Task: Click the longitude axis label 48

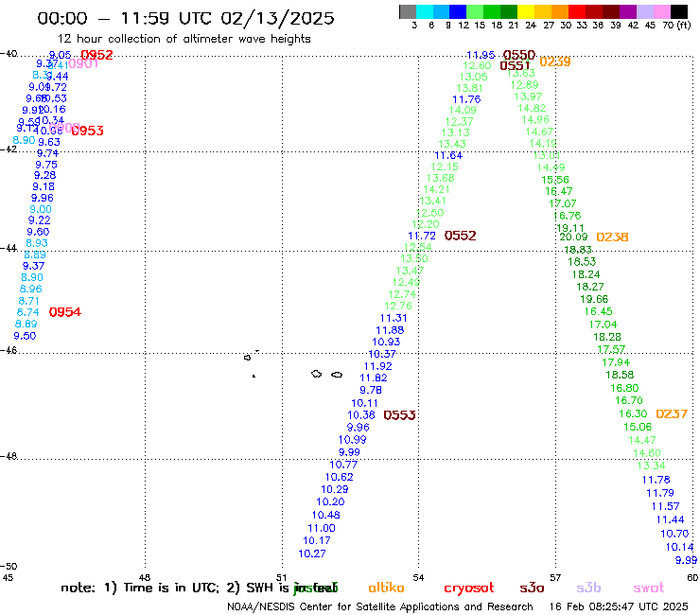Action: 144,577
